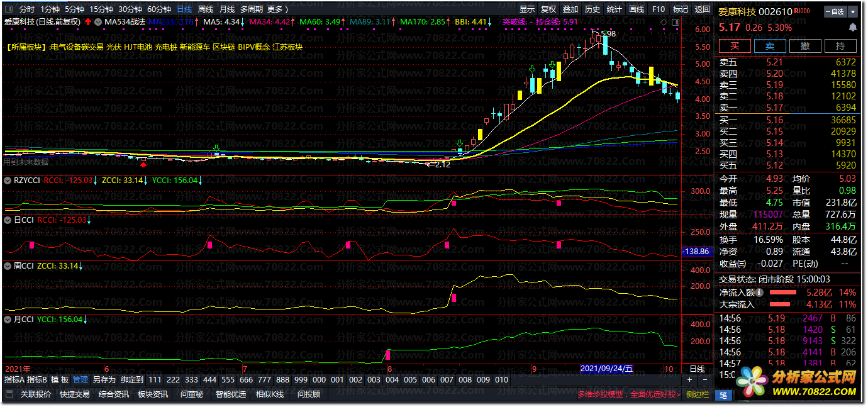
Task: Click the bottom-left window layout icon
Action: point(9,394)
